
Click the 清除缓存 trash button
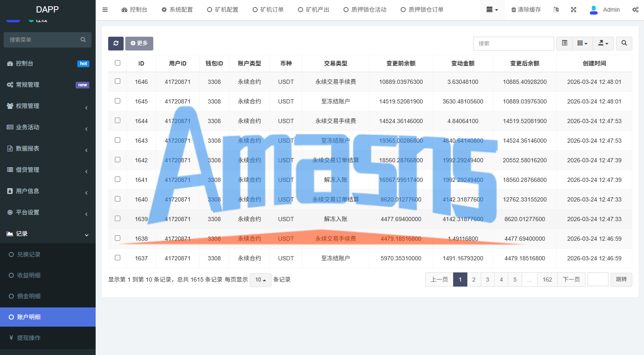(x=526, y=10)
